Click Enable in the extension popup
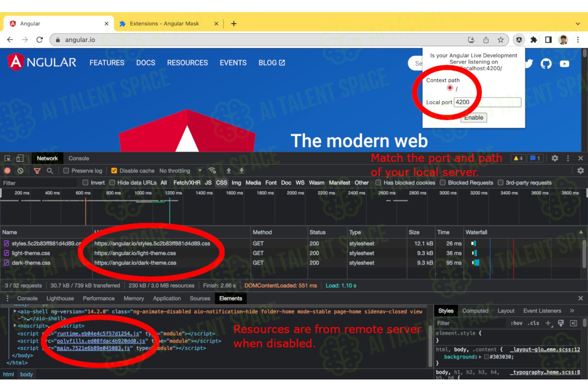Viewport: 588px width, 392px height. pyautogui.click(x=474, y=118)
